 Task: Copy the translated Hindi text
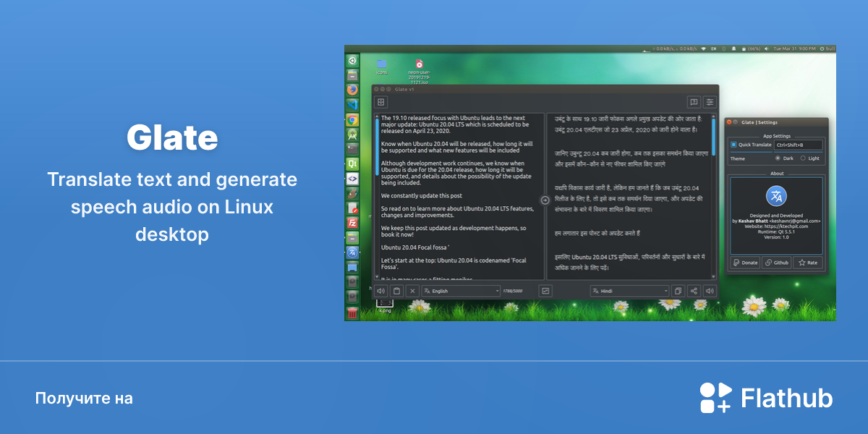click(678, 291)
